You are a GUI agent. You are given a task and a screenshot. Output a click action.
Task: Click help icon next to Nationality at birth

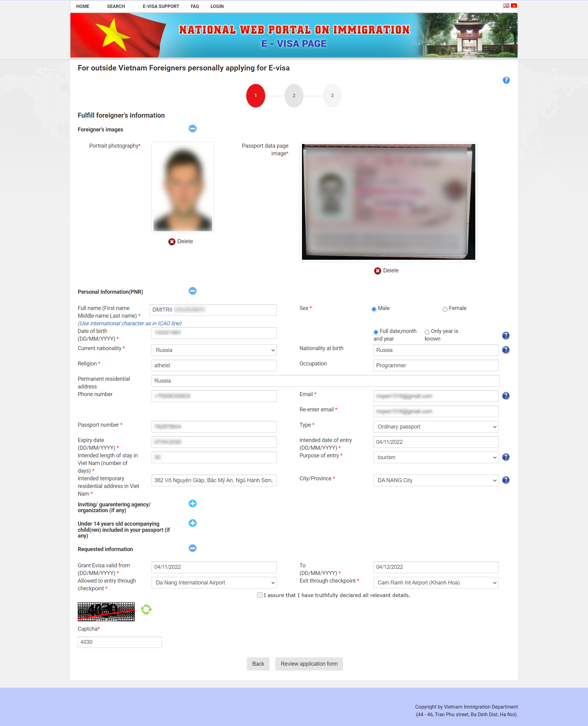(505, 350)
